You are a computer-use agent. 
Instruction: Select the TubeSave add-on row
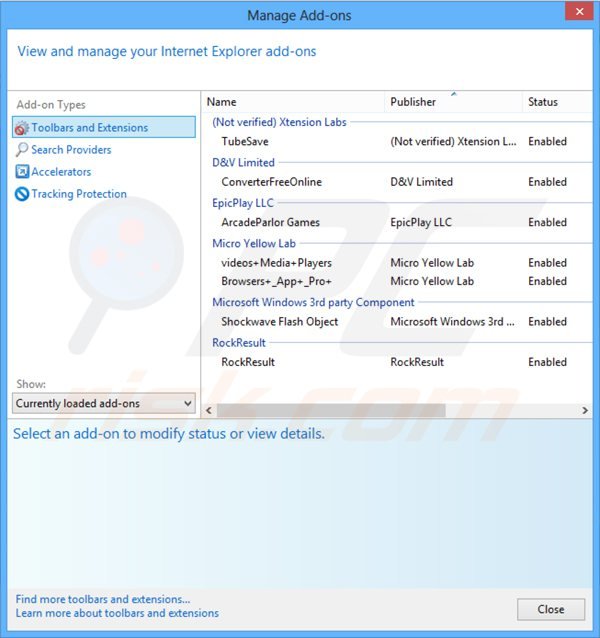pos(397,142)
